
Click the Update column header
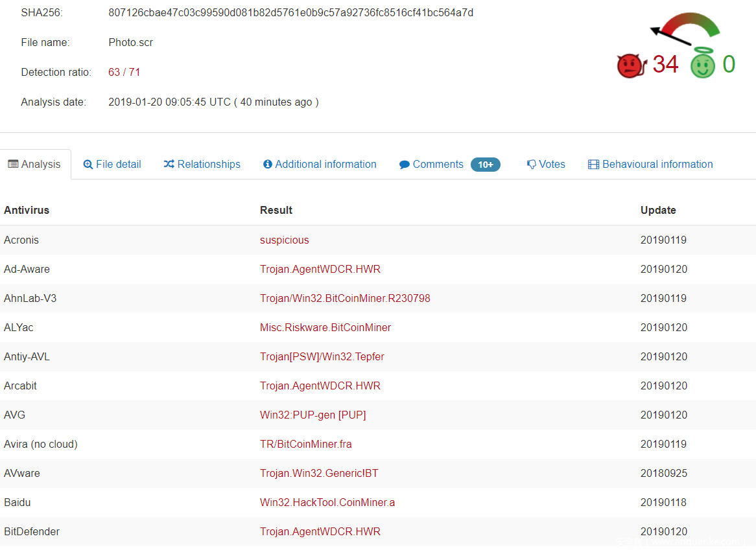[658, 210]
